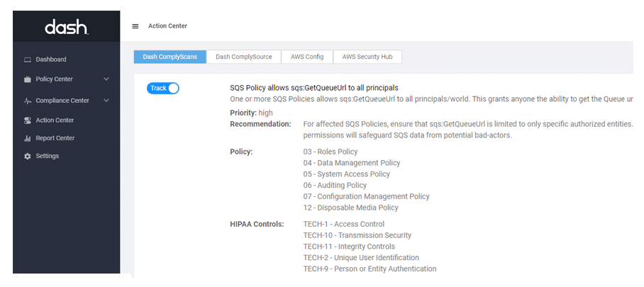Open the 03 - Roles Policy link
Screen dimensions: 644x287
click(330, 152)
